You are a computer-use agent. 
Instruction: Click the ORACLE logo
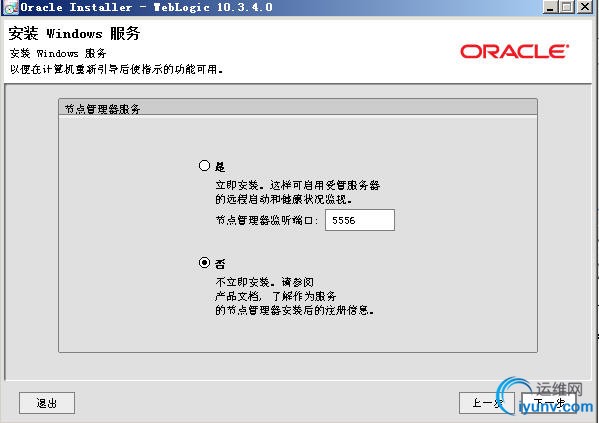[x=515, y=52]
